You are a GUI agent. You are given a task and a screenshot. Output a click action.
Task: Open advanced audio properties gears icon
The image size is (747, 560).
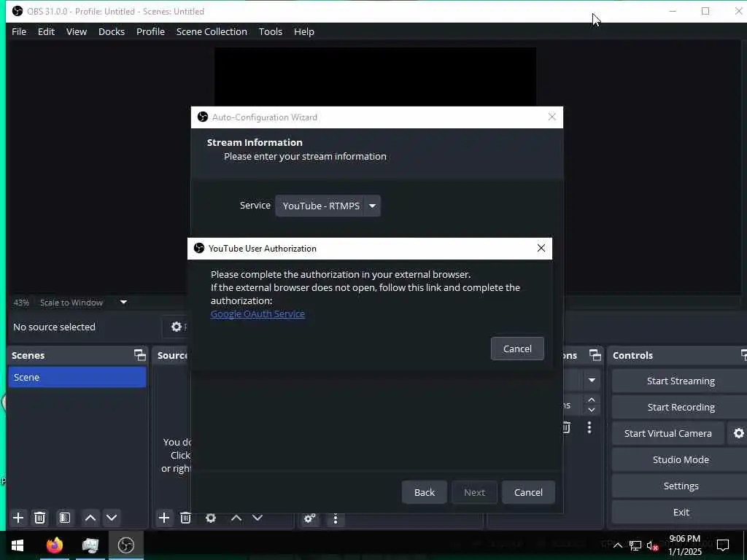point(309,518)
